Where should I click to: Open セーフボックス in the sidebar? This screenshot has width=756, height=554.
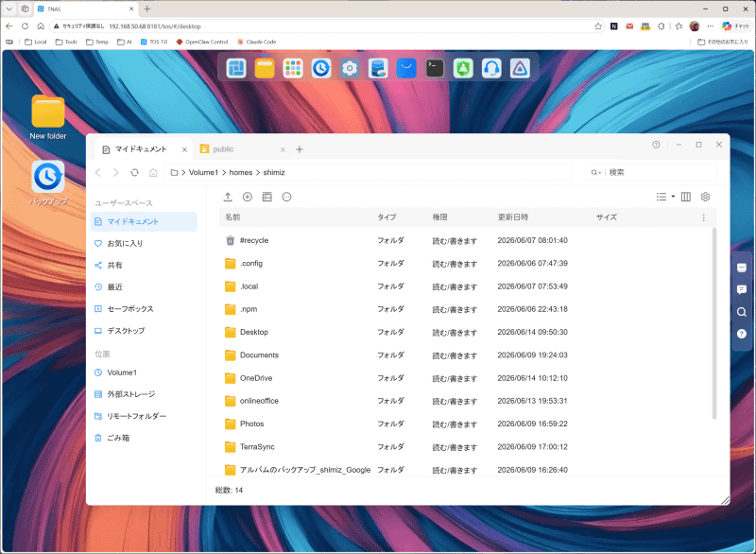pos(144,308)
